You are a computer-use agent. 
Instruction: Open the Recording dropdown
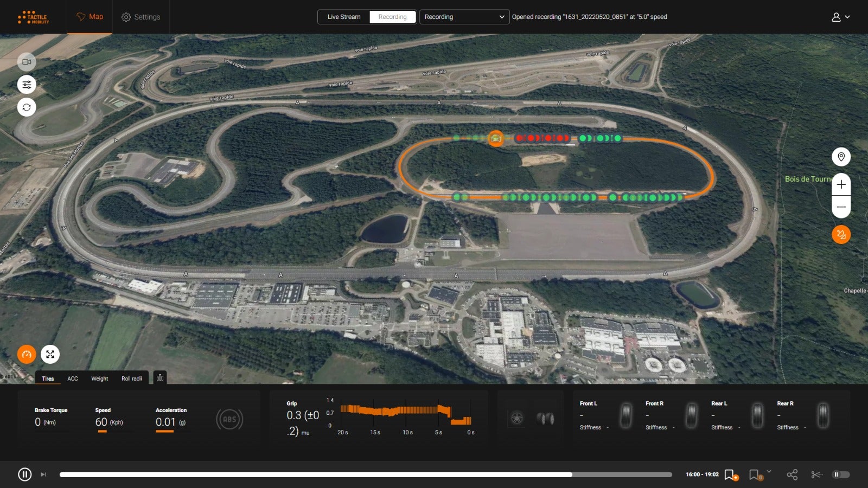coord(464,17)
